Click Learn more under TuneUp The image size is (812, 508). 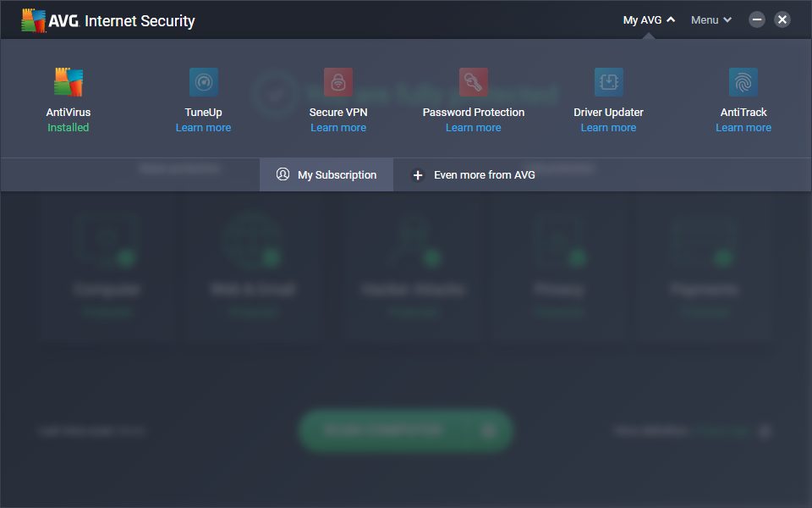pos(203,128)
